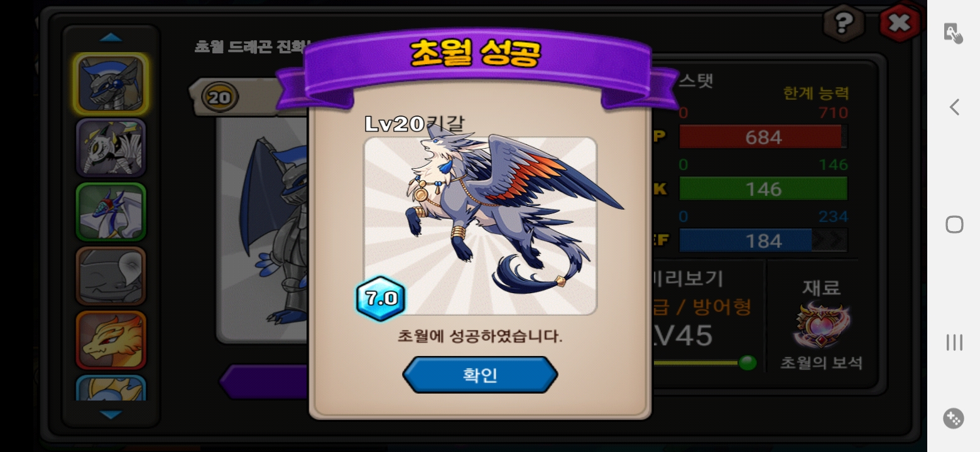Tap the 7.0 hexagon grade badge
The width and height of the screenshot is (980, 452).
[x=381, y=299]
